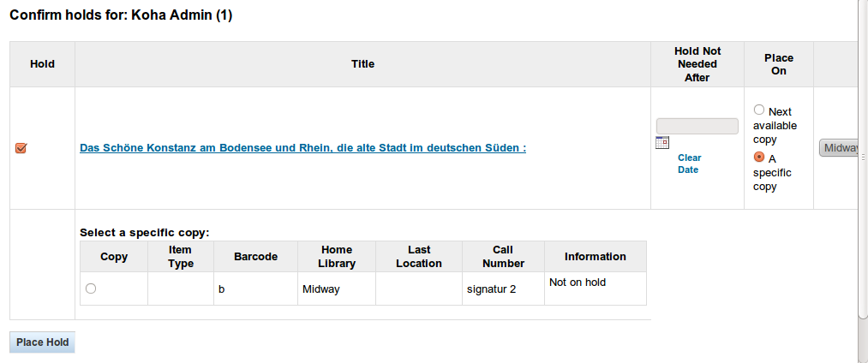
Task: Click the Home Library column header
Action: 336,257
